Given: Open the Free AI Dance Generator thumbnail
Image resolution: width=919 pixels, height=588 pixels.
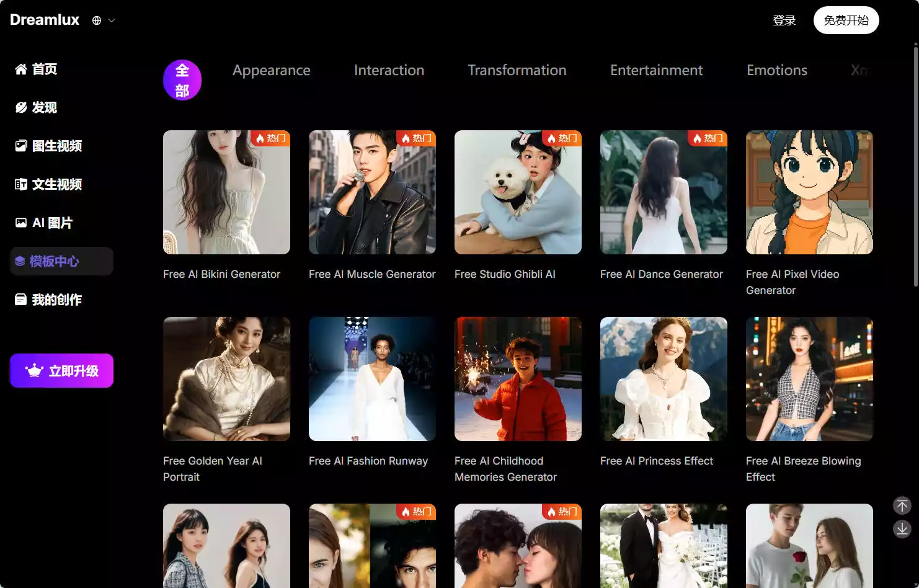Looking at the screenshot, I should (664, 192).
